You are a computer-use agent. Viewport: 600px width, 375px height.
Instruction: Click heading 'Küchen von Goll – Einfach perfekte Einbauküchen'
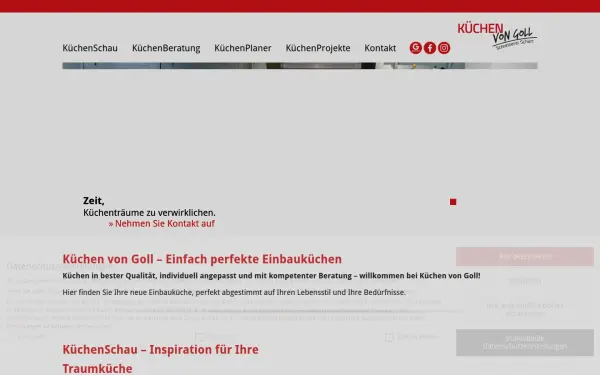coord(202,259)
